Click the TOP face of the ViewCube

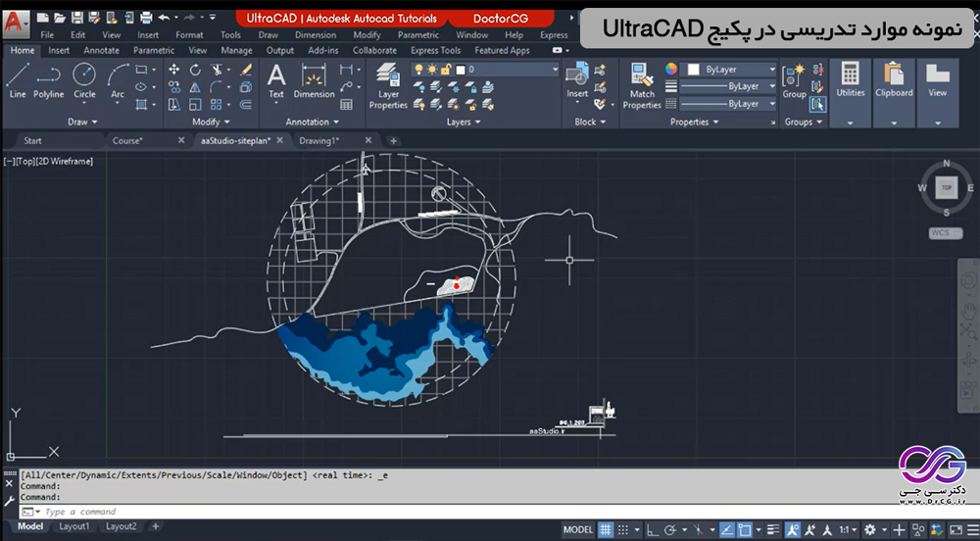click(x=947, y=187)
